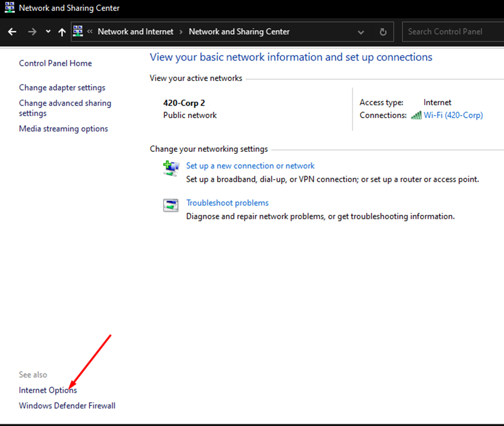Open the recent locations dropdown arrow
504x426 pixels.
[48, 31]
